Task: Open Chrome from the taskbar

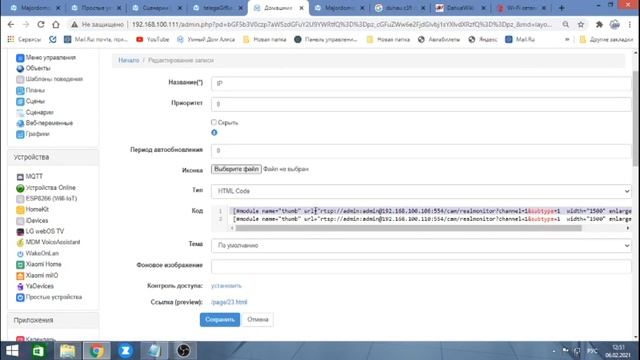Action: tap(96, 351)
